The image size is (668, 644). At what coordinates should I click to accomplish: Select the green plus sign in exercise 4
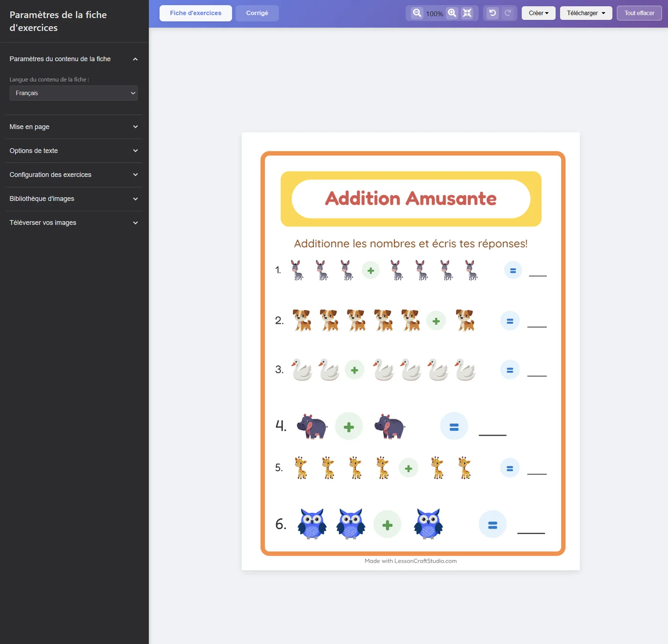(349, 426)
